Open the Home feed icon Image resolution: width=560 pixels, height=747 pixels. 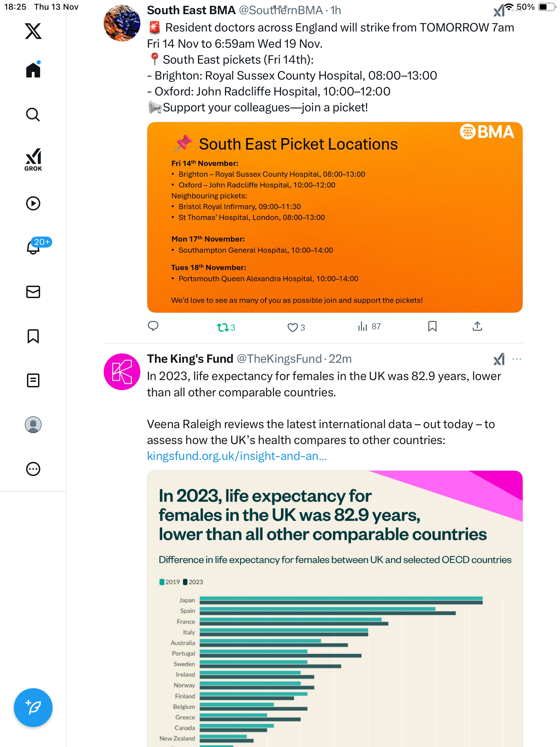(x=33, y=70)
